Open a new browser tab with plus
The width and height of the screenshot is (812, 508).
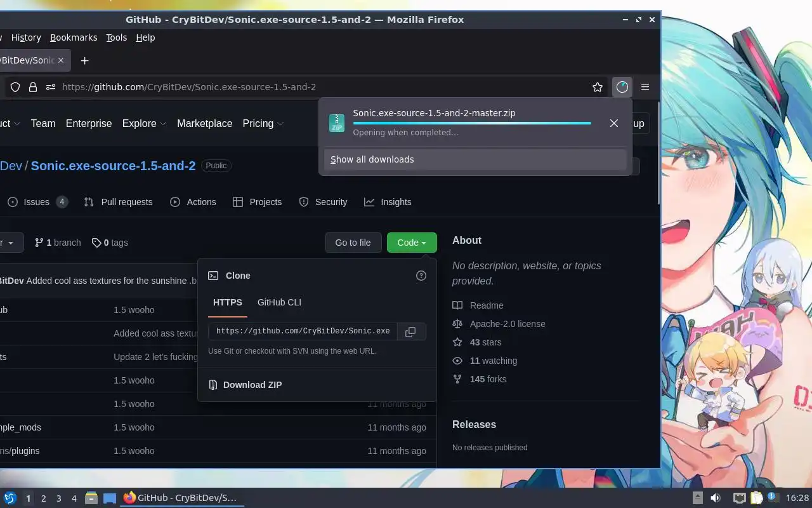tap(84, 60)
